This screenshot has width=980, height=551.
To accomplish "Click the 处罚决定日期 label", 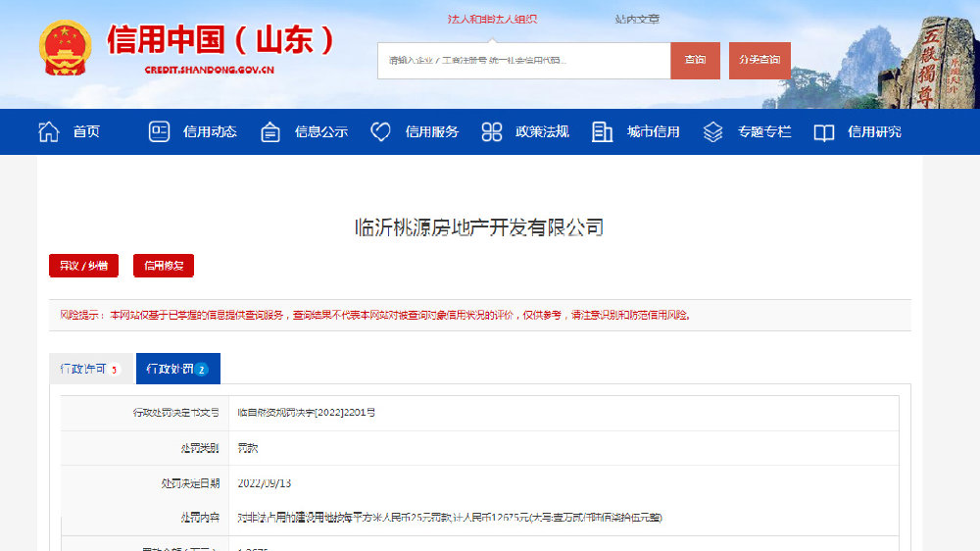I will (191, 483).
